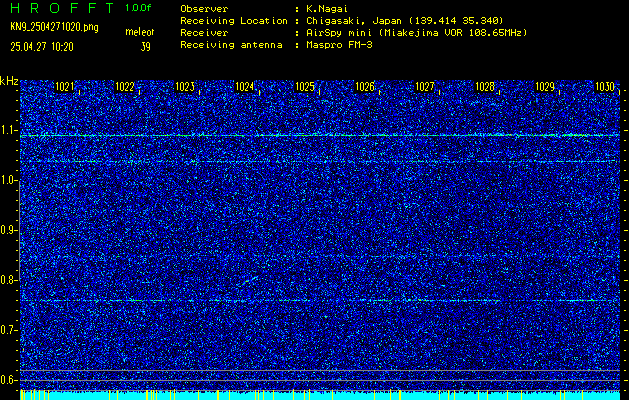
Task: Click the meteor count value under the meteor label
Action: coord(145,47)
